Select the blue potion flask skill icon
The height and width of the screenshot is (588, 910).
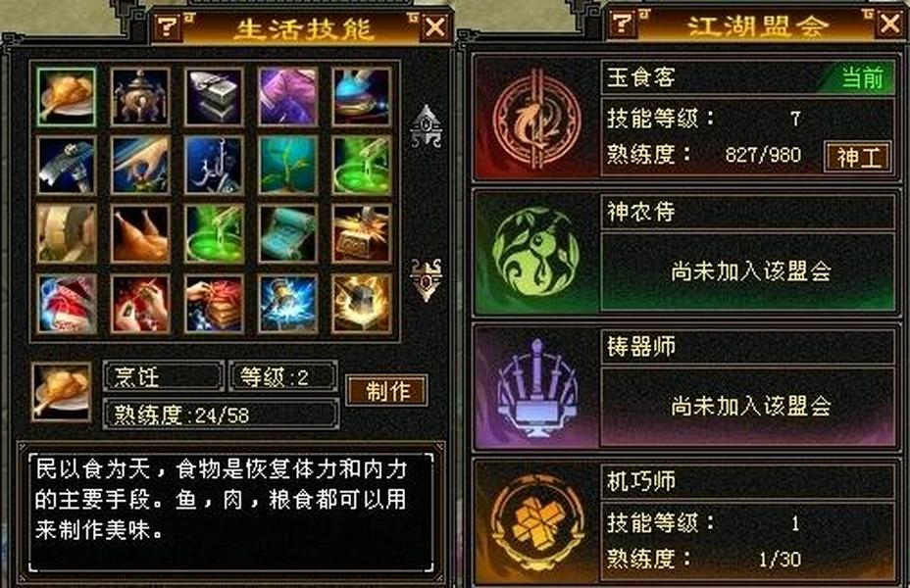pyautogui.click(x=362, y=97)
